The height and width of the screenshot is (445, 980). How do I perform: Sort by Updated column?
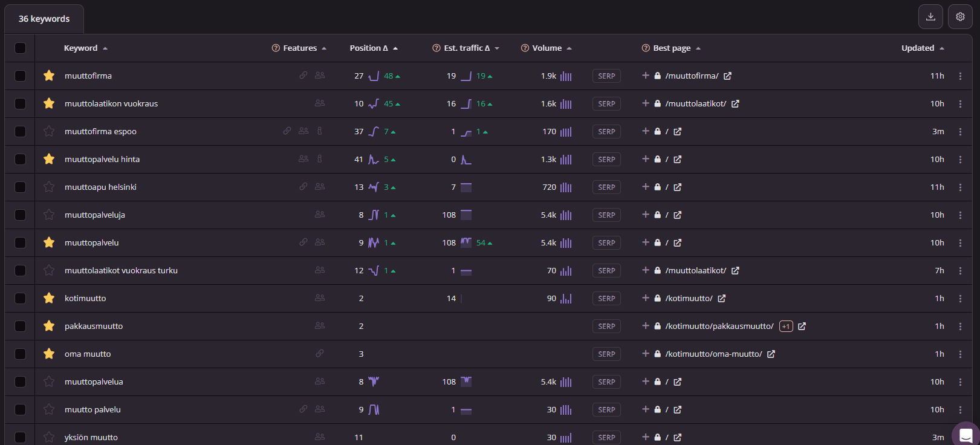pyautogui.click(x=923, y=48)
